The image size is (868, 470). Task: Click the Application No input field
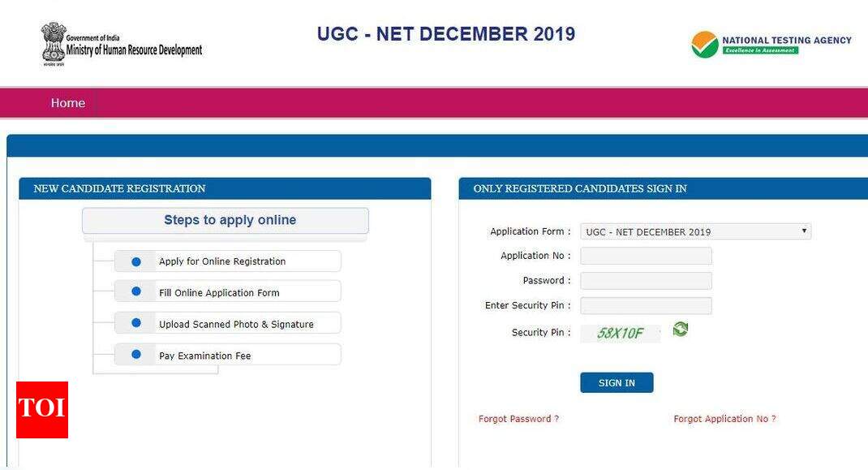pyautogui.click(x=646, y=255)
